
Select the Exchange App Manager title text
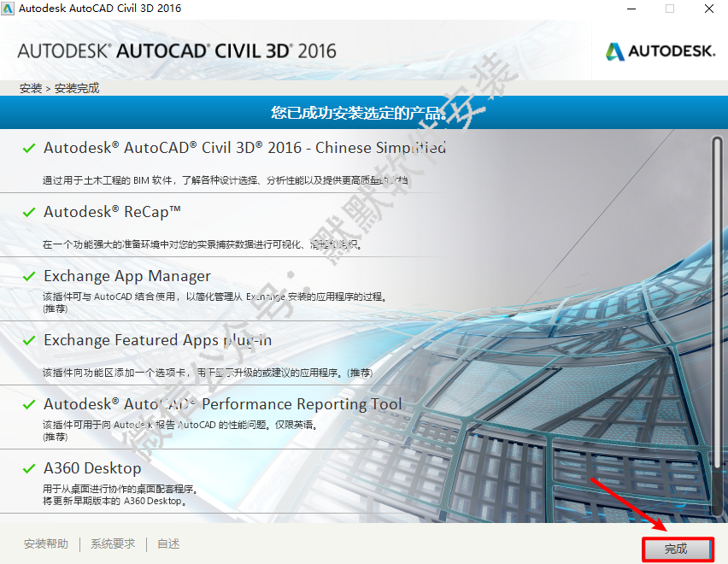click(127, 276)
